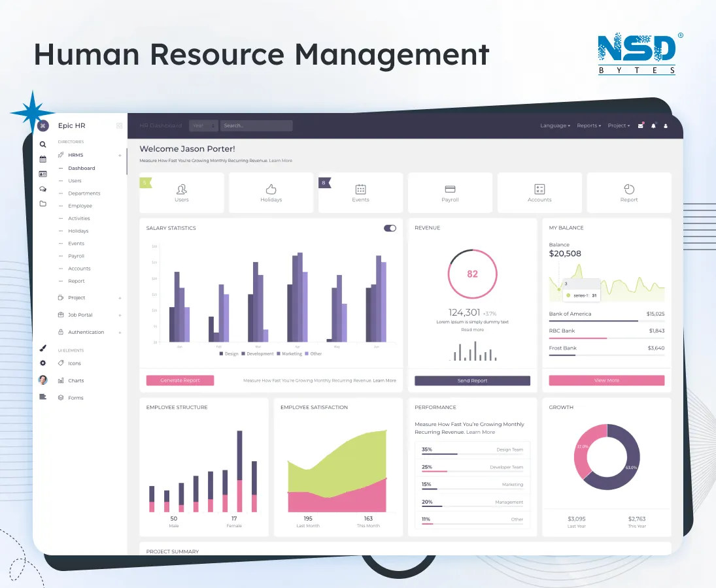Open the Language dropdown

[x=554, y=125]
